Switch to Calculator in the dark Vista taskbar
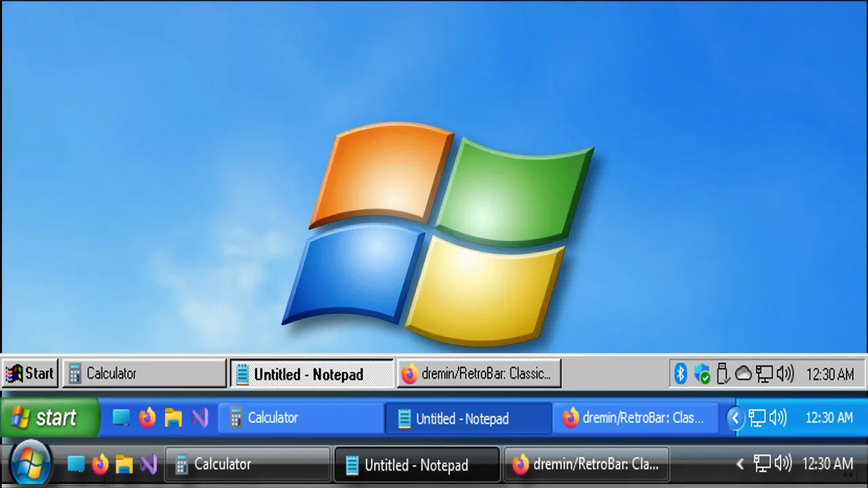 [248, 464]
